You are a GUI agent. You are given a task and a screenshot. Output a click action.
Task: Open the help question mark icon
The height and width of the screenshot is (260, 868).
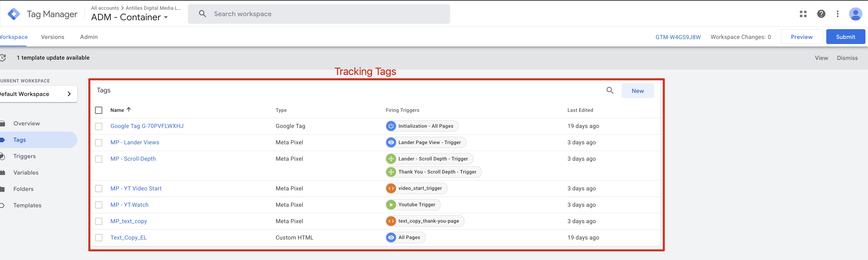pos(821,14)
